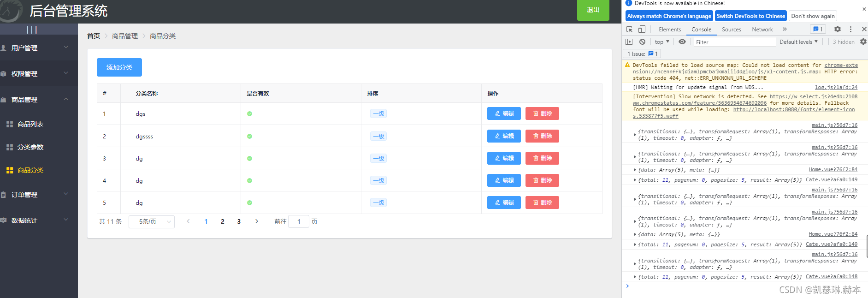The height and width of the screenshot is (298, 868).
Task: Click the 订单管理 clipboard icon
Action: 3,195
